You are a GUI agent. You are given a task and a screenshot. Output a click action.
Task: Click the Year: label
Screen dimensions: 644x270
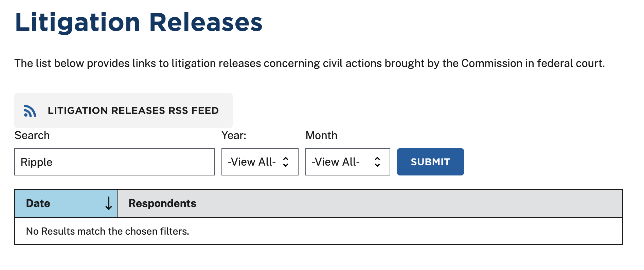[234, 135]
